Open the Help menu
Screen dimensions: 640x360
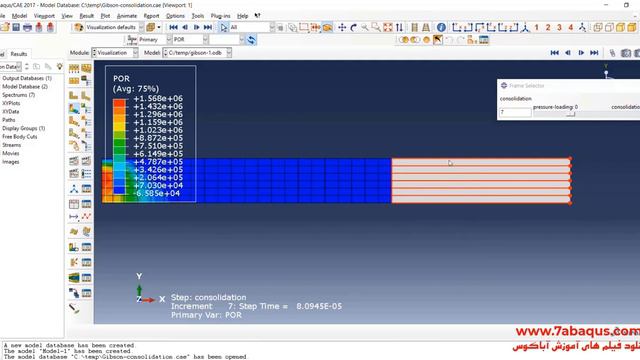(242, 16)
